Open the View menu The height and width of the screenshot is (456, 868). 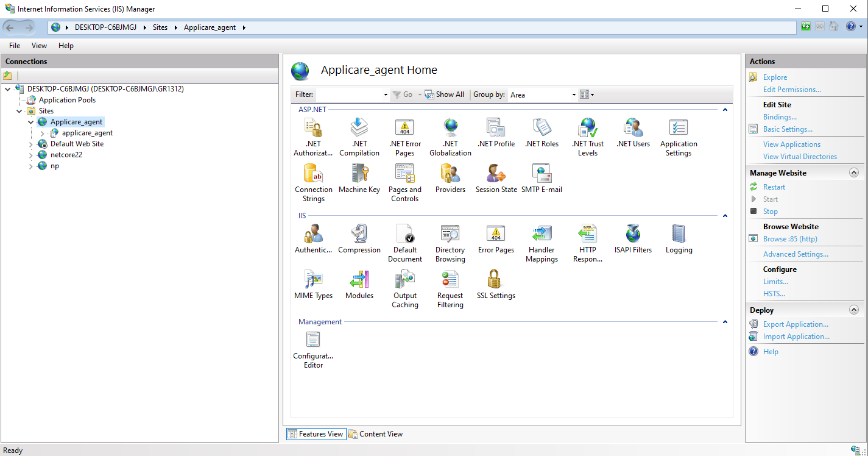[x=39, y=46]
